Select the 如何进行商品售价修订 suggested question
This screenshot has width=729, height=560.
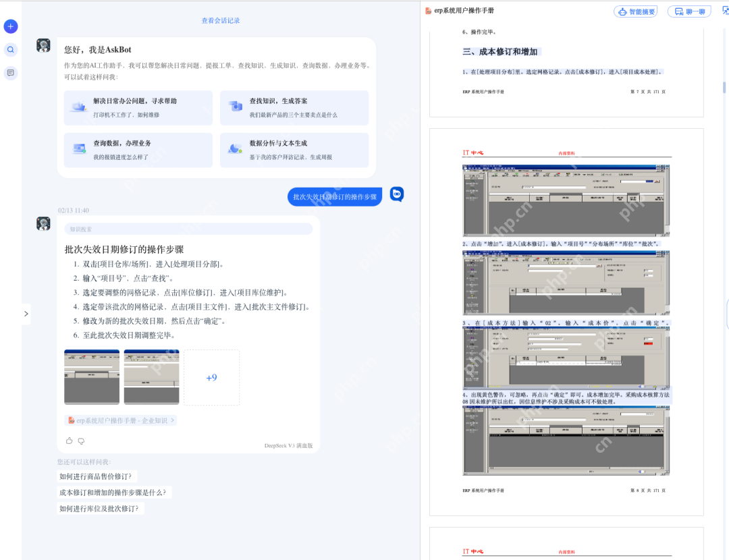tap(97, 476)
